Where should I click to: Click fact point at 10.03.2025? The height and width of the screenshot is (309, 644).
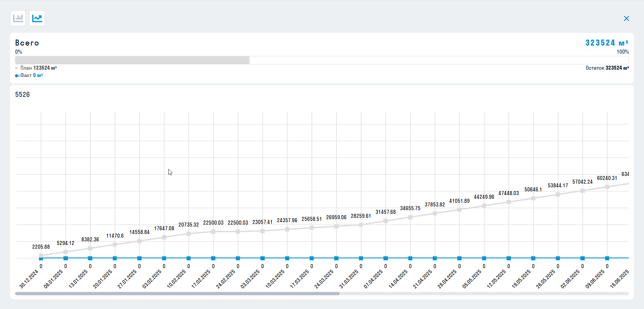pyautogui.click(x=287, y=258)
